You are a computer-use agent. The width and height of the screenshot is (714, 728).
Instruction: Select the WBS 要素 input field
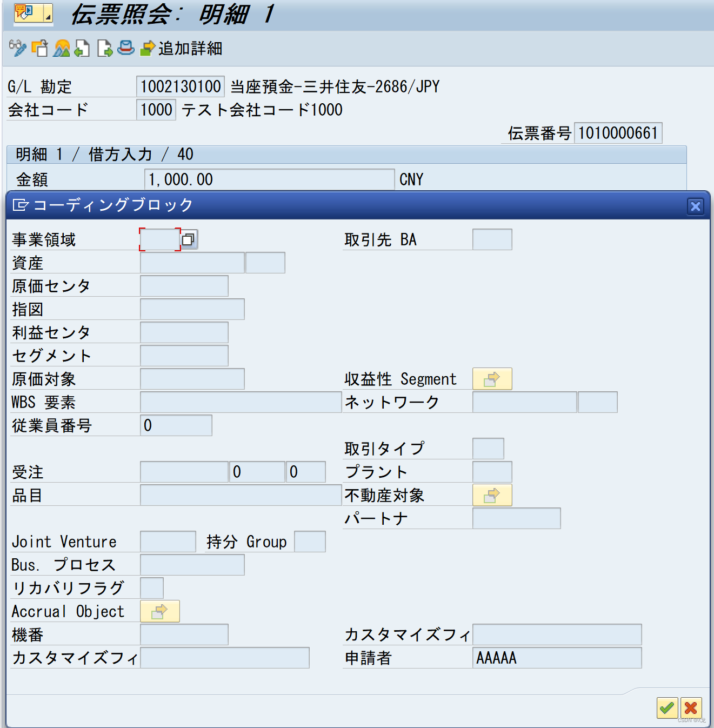coord(239,402)
